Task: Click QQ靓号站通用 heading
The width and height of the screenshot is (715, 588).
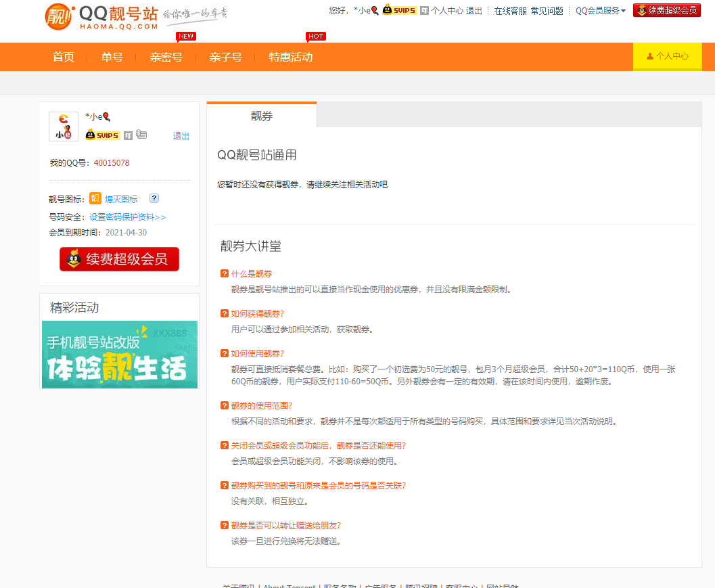Action: pos(257,155)
